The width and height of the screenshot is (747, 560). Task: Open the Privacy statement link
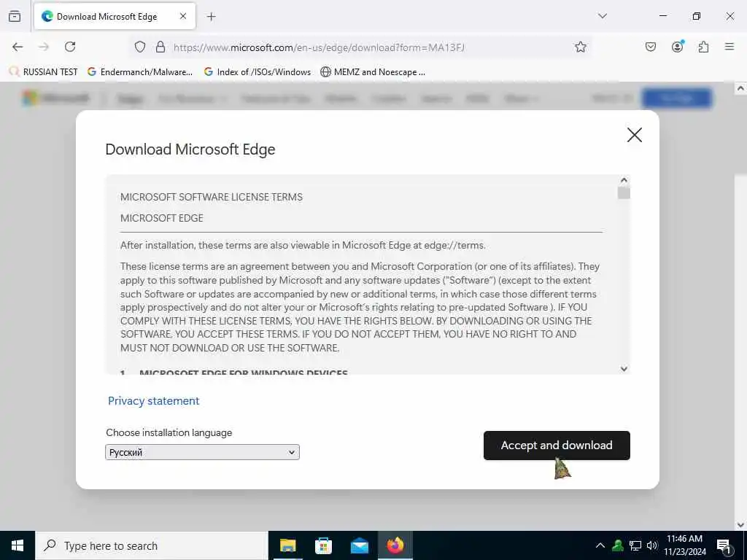tap(153, 401)
